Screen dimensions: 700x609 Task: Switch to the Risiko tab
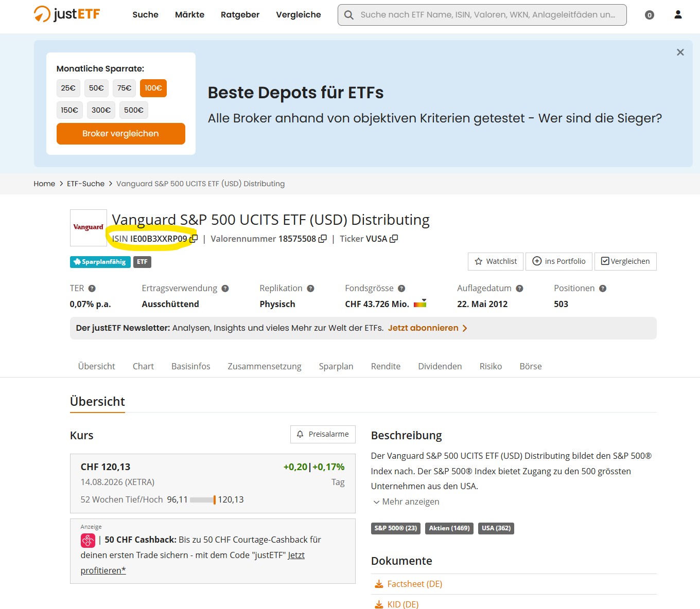click(x=491, y=366)
